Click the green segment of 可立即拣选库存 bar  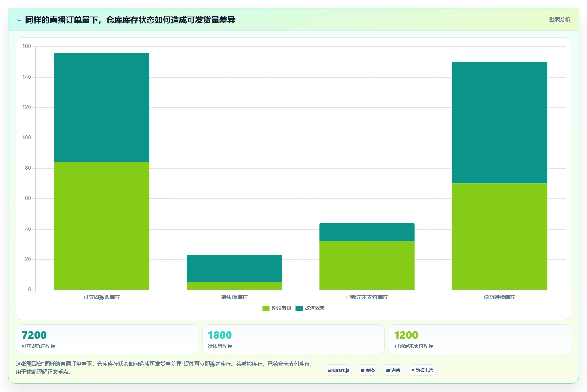click(102, 226)
